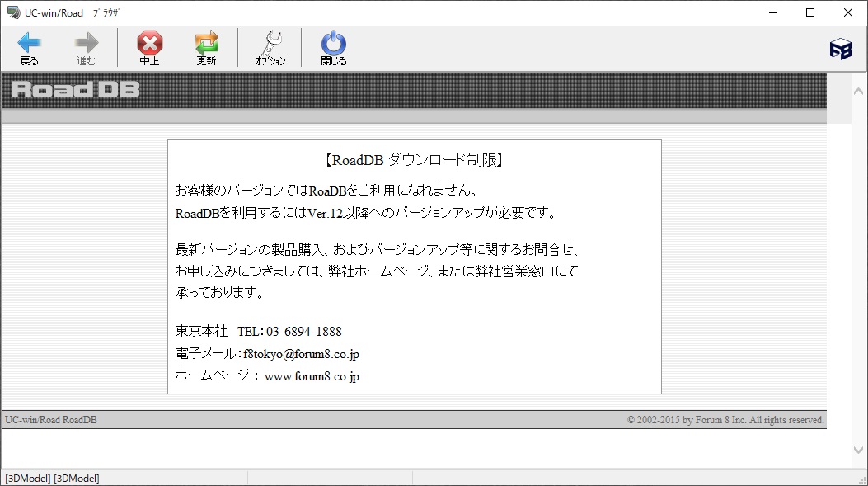Close the window with the X button

tap(848, 12)
